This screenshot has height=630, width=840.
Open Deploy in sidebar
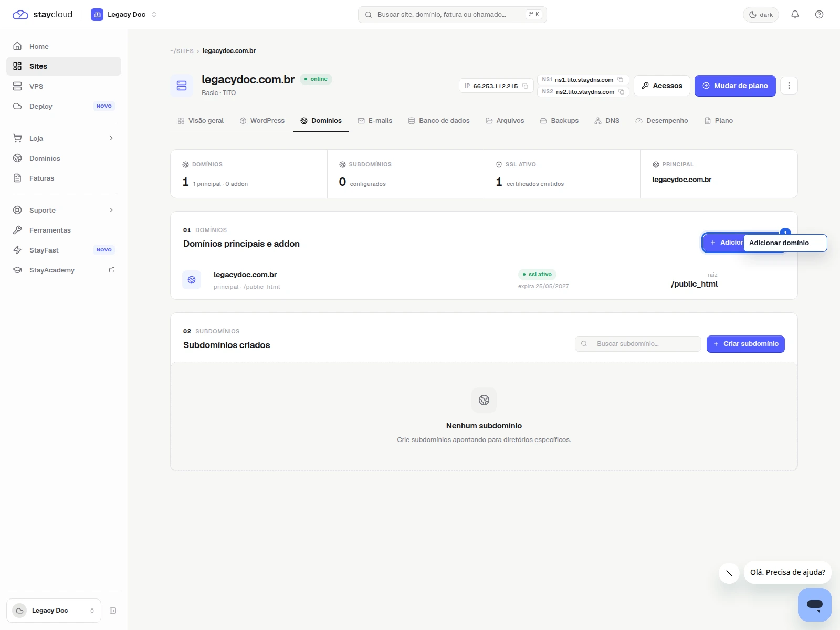coord(64,106)
